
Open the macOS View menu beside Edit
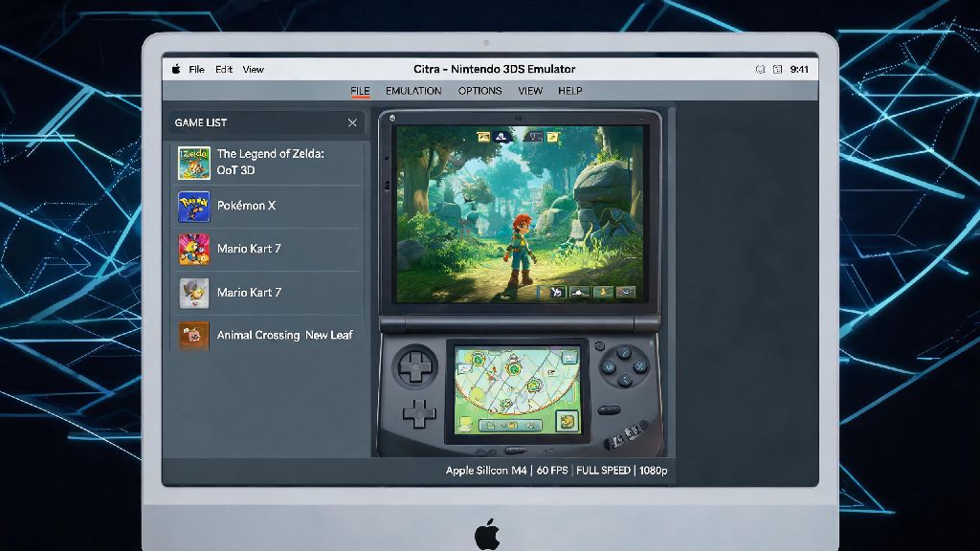(x=253, y=69)
